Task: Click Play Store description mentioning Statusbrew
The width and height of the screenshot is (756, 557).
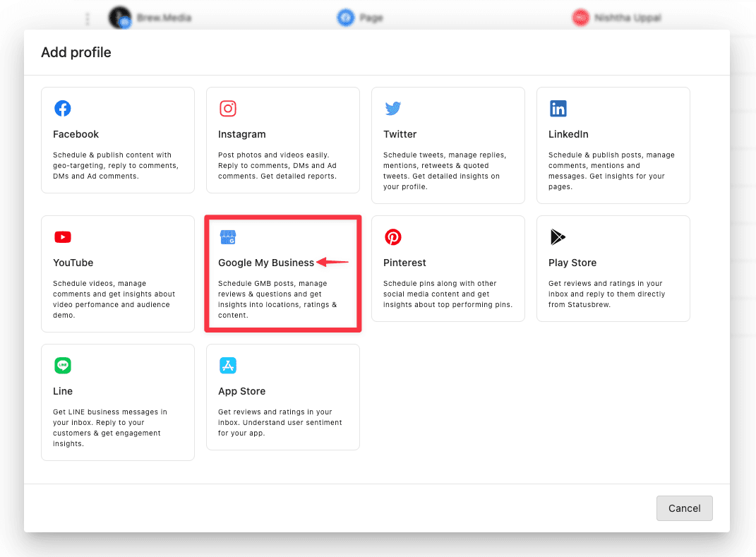Action: point(606,294)
